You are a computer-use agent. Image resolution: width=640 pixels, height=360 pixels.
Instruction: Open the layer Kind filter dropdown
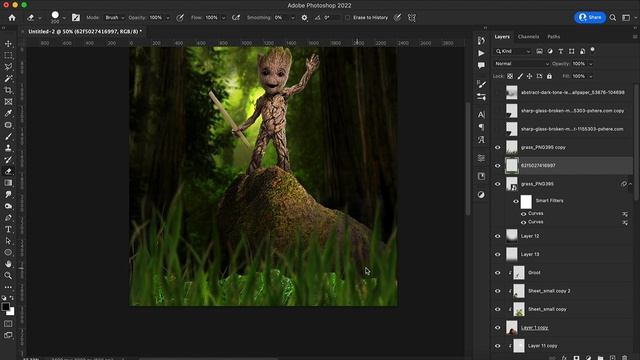pos(513,51)
